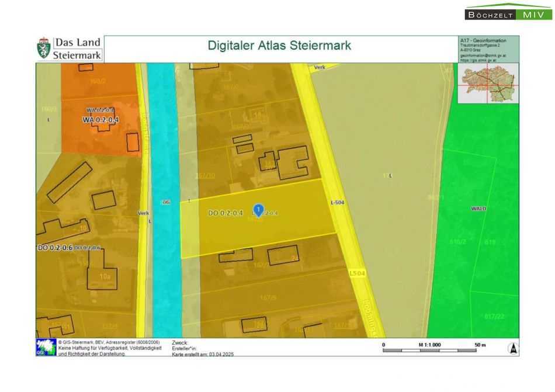
Task: Select the highlighted yellow DO 0.2-0.4 parcel label
Action: (225, 213)
